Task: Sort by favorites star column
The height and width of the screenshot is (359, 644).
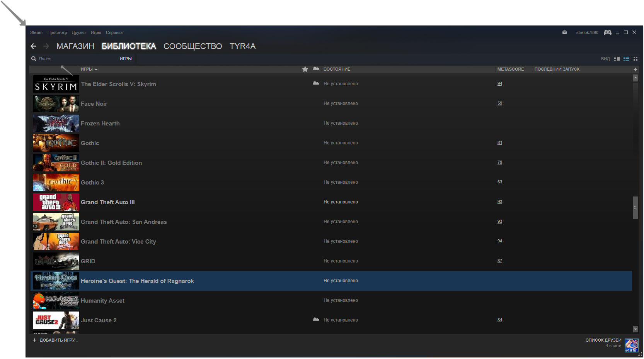Action: click(x=305, y=69)
